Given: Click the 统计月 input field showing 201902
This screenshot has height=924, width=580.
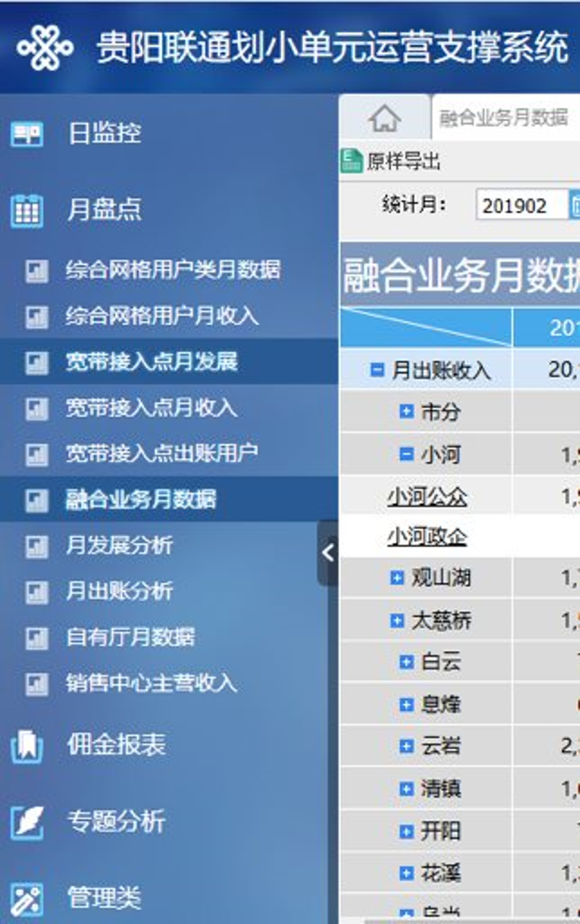Looking at the screenshot, I should pos(522,205).
